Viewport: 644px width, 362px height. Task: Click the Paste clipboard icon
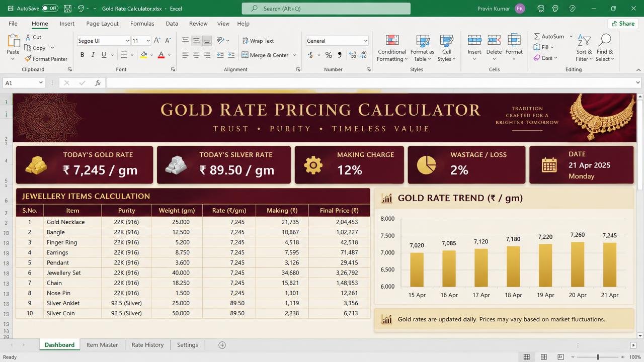coord(13,41)
